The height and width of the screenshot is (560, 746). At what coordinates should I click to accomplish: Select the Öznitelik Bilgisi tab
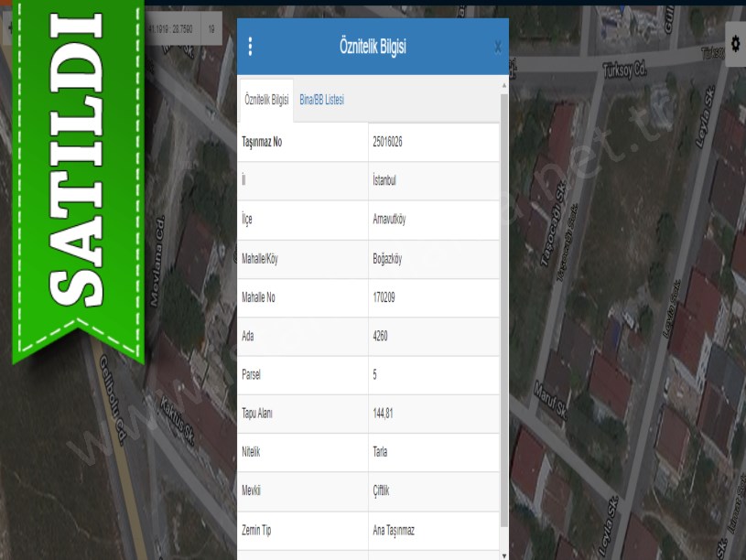[x=266, y=100]
